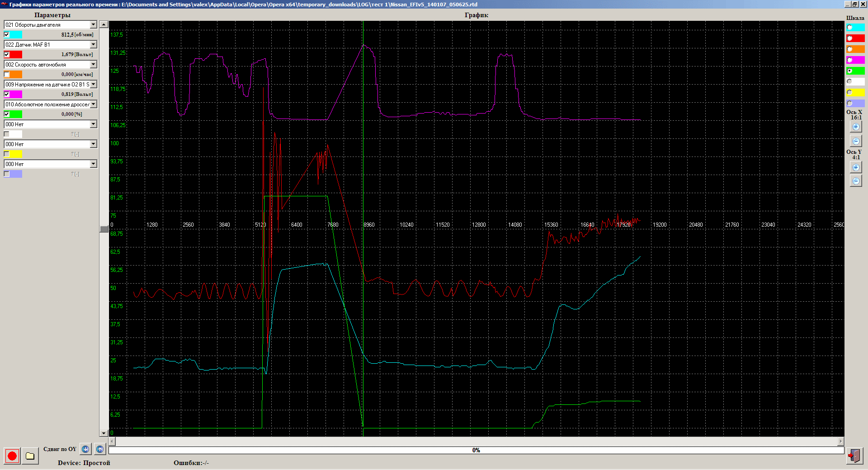Open the '022 Датчик MAF B1' dropdown

coord(94,44)
